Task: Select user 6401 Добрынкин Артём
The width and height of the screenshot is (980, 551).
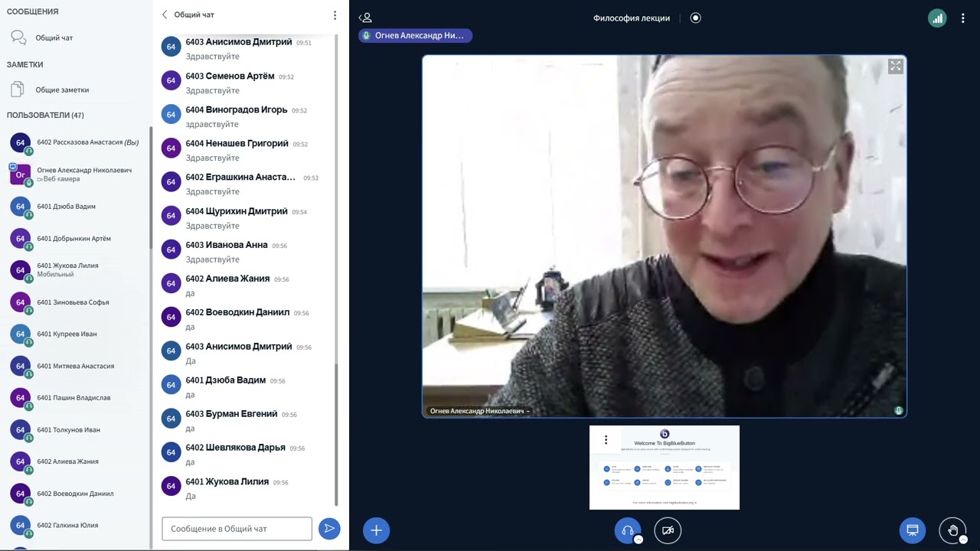Action: tap(77, 239)
